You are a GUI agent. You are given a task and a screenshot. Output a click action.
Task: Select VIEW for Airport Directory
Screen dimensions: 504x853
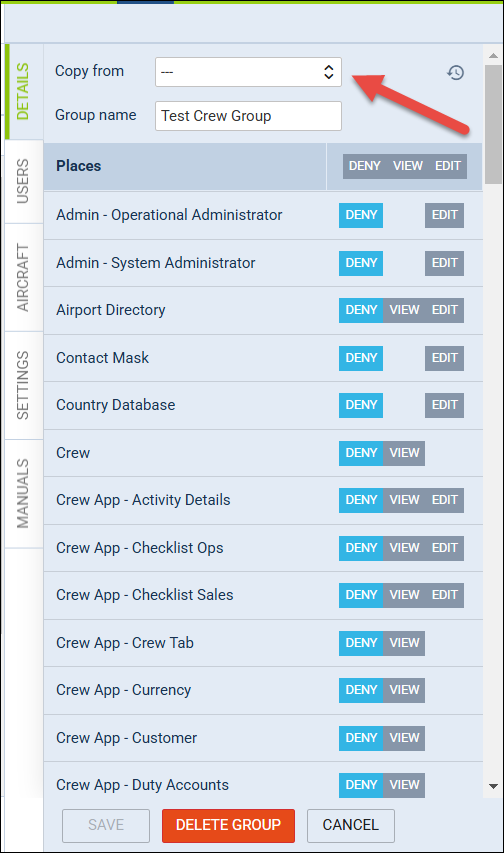coord(404,310)
